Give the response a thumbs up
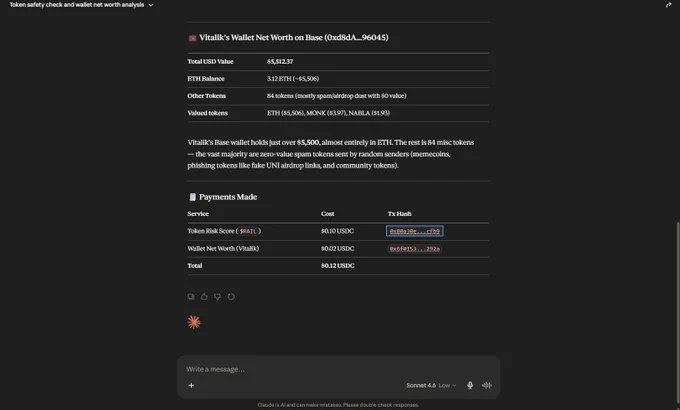The height and width of the screenshot is (410, 680). (204, 297)
